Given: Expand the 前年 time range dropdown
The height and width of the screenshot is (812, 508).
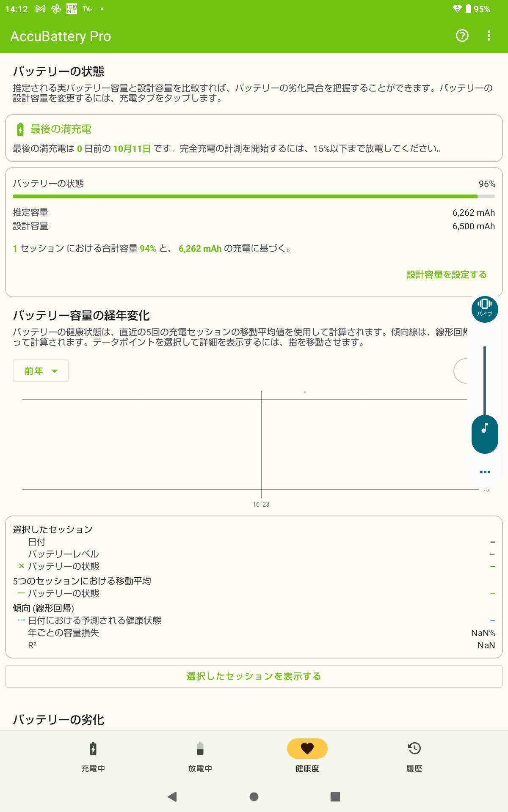Looking at the screenshot, I should (x=41, y=371).
